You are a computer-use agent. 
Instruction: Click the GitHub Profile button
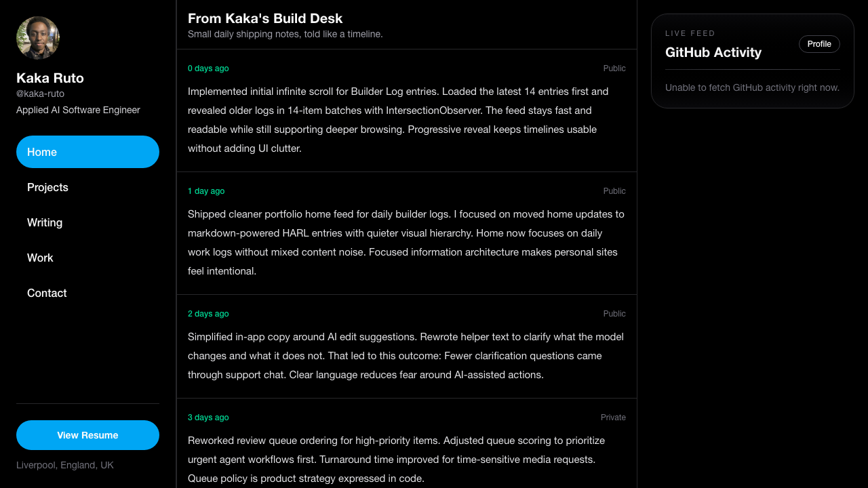tap(819, 44)
